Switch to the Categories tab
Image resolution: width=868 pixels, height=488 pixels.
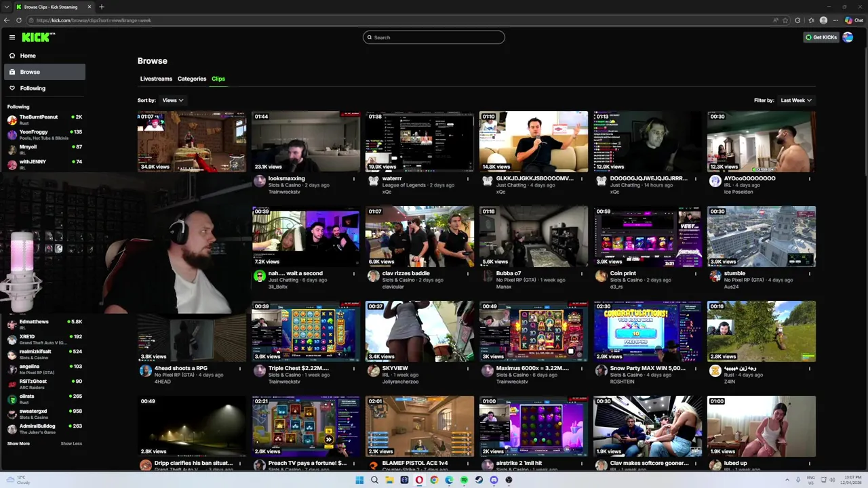pos(192,79)
